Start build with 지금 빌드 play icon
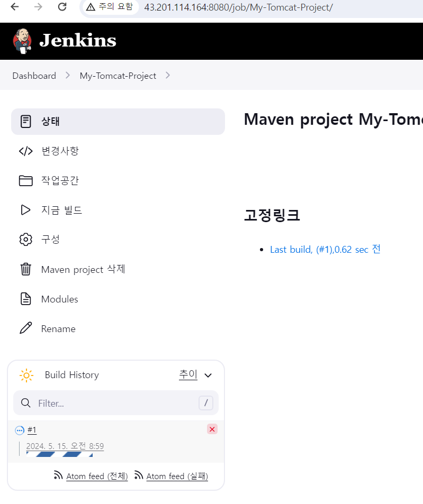423x504 pixels. pos(25,210)
